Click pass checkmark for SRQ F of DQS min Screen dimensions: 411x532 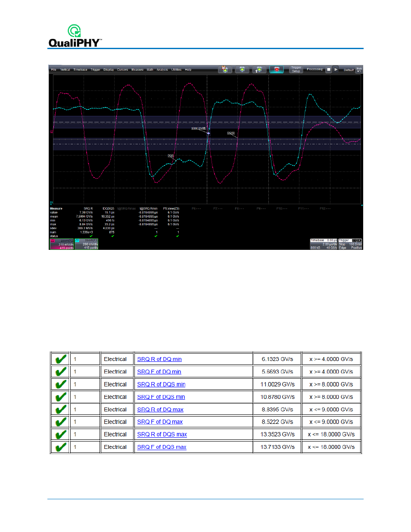pyautogui.click(x=61, y=397)
